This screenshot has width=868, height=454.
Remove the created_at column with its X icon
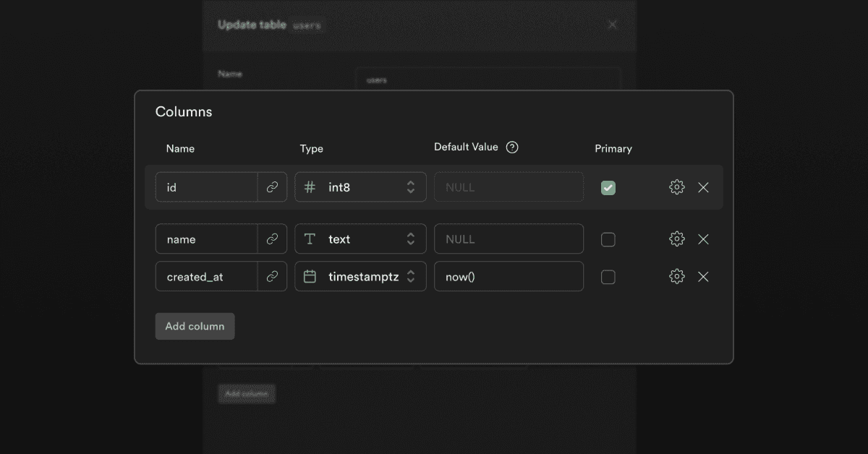pos(703,277)
